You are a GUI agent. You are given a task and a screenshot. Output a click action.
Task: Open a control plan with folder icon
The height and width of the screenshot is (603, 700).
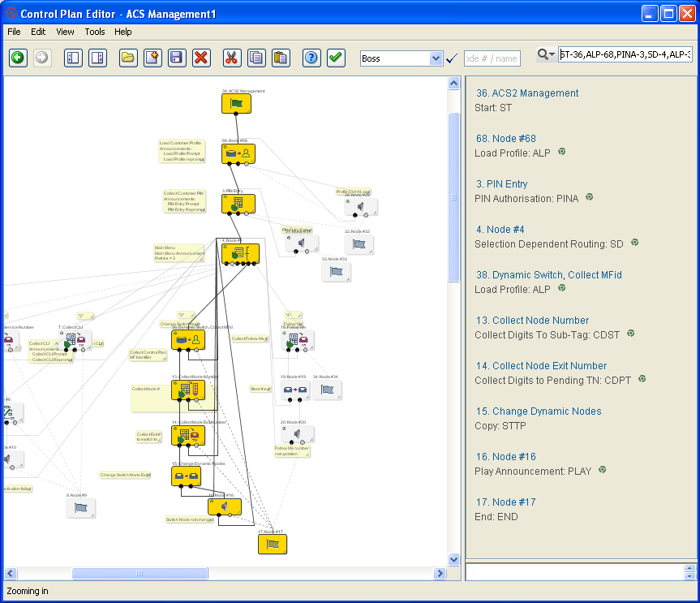(x=128, y=58)
